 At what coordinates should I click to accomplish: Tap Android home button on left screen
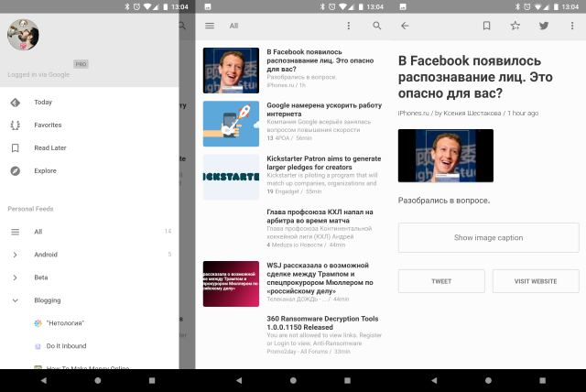[98, 380]
